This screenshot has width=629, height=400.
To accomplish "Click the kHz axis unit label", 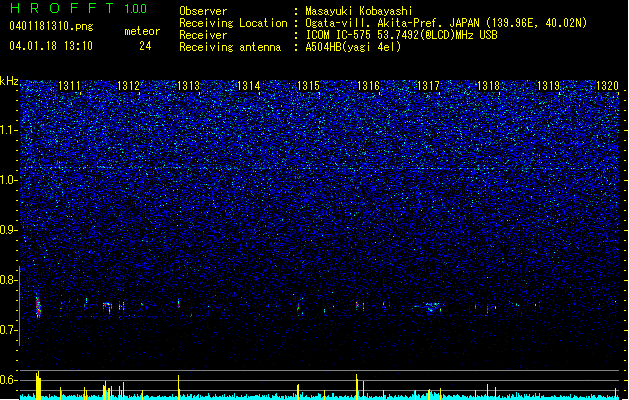I will (x=9, y=81).
